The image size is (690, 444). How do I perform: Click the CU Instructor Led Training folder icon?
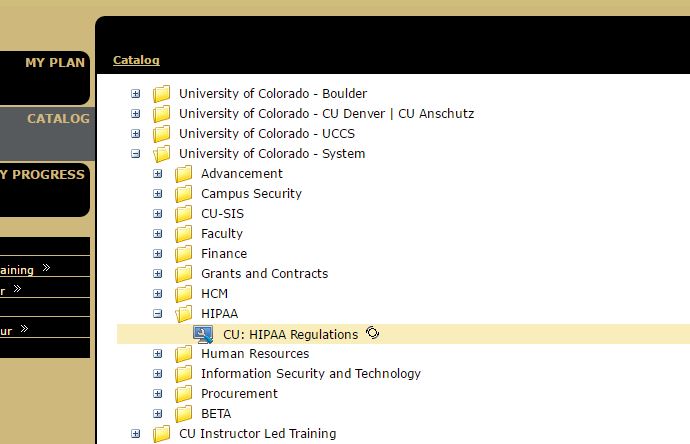tap(161, 434)
